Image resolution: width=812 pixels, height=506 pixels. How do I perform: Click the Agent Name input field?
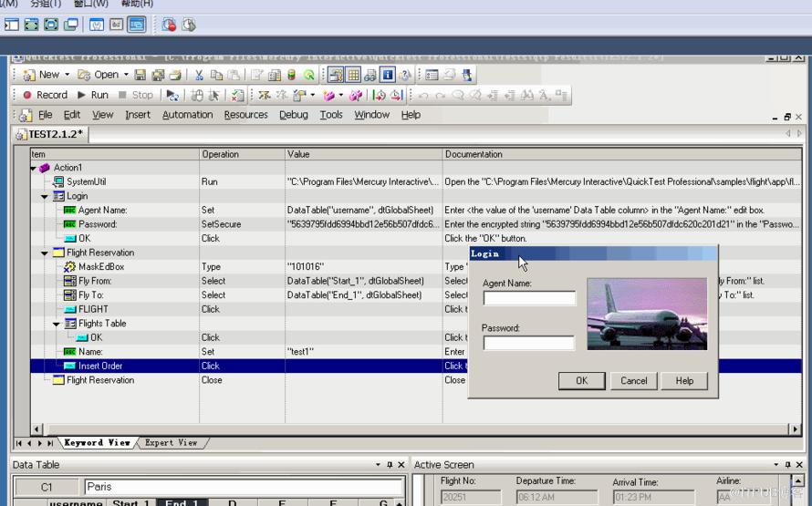[x=529, y=298]
